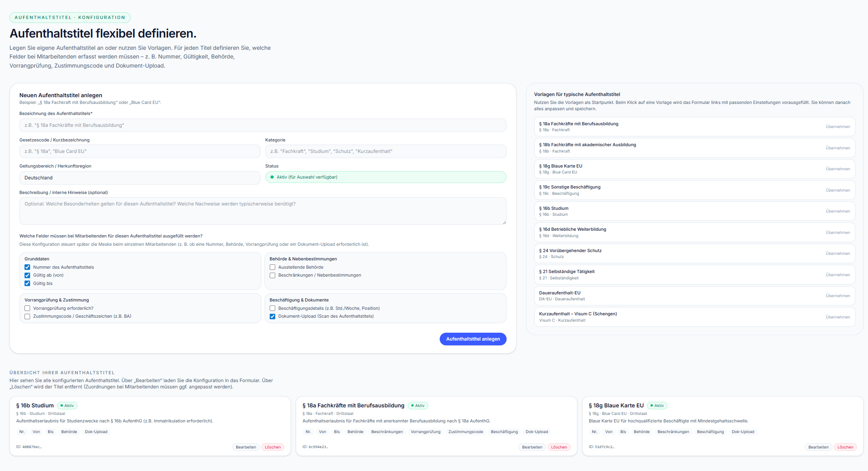
Task: Tick Beschäftigungsdetails checkbox
Action: pyautogui.click(x=272, y=308)
